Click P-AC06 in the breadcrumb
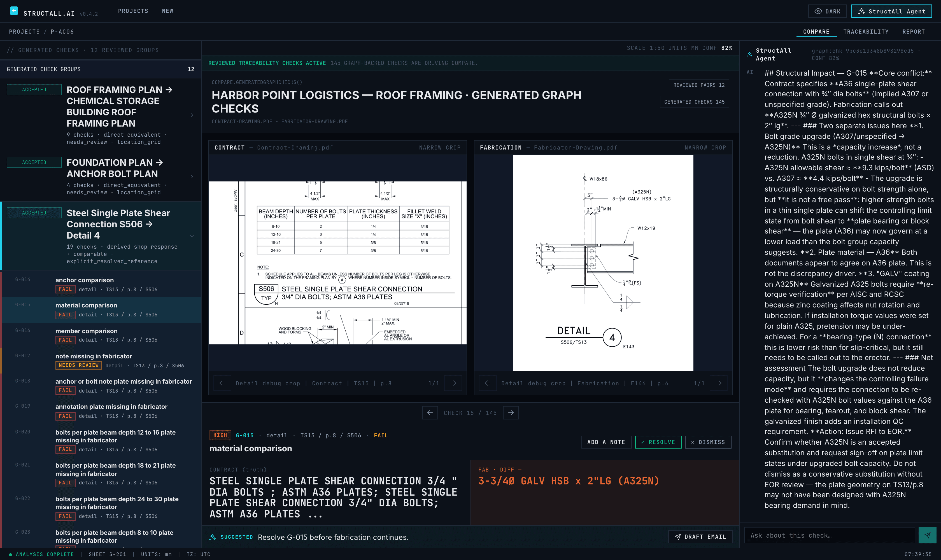Viewport: 941px width, 560px height. 62,32
